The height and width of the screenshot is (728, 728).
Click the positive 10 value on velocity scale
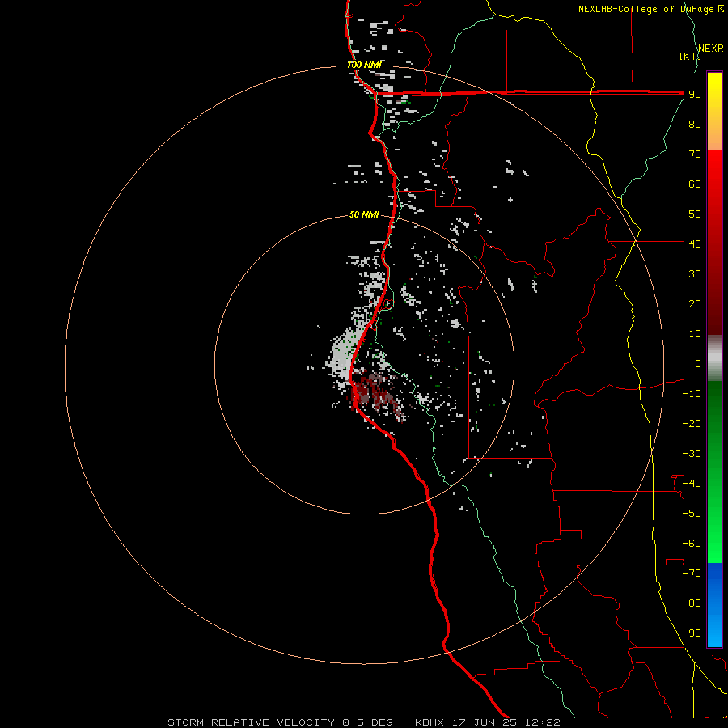[695, 334]
